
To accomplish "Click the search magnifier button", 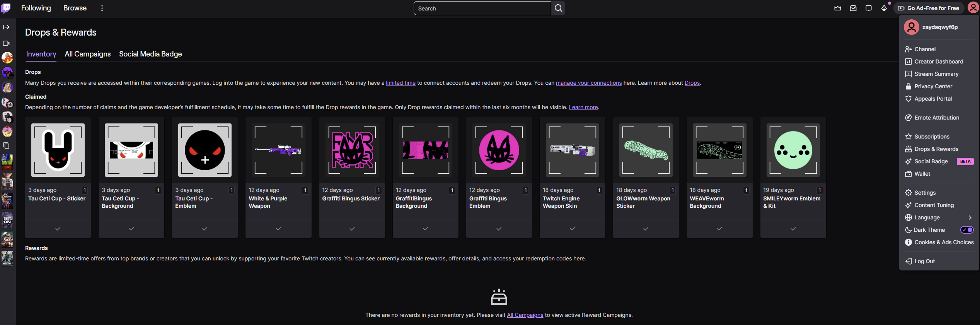I will click(x=558, y=8).
